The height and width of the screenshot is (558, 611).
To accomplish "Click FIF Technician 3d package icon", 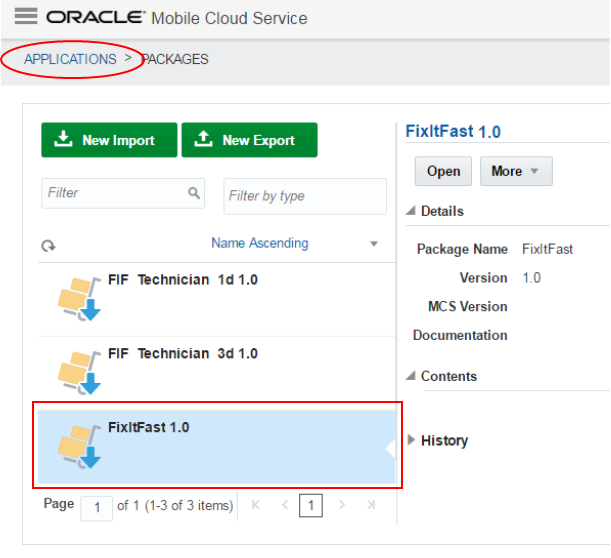I will 79,372.
